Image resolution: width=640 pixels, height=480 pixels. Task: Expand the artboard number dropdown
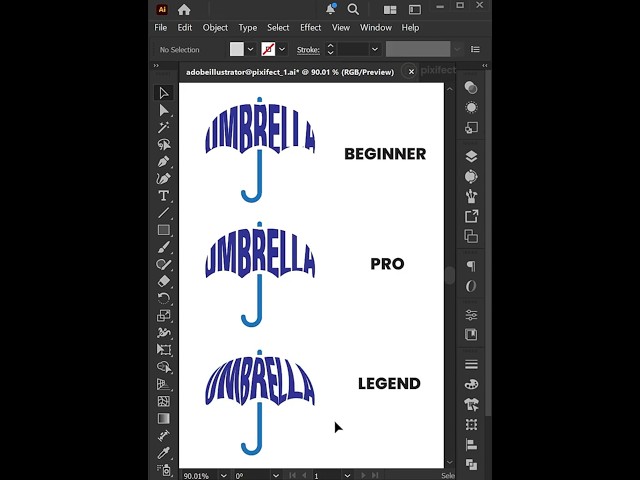(x=347, y=476)
